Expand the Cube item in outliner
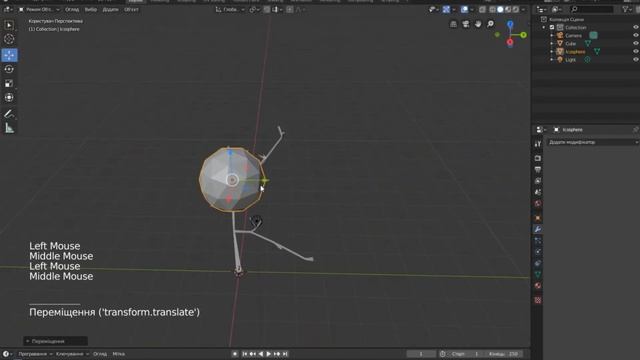The image size is (640, 360). point(552,44)
